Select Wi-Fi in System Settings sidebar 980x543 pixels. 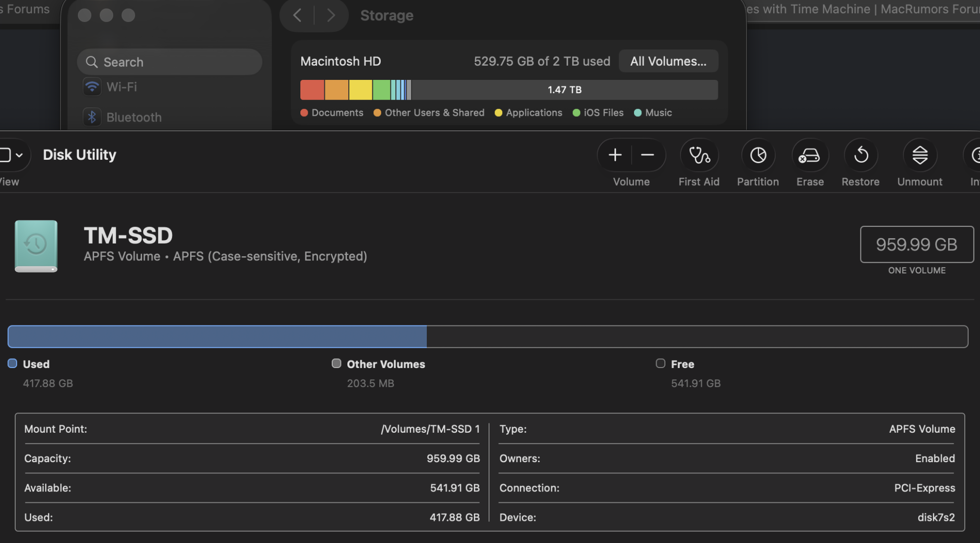(x=122, y=87)
